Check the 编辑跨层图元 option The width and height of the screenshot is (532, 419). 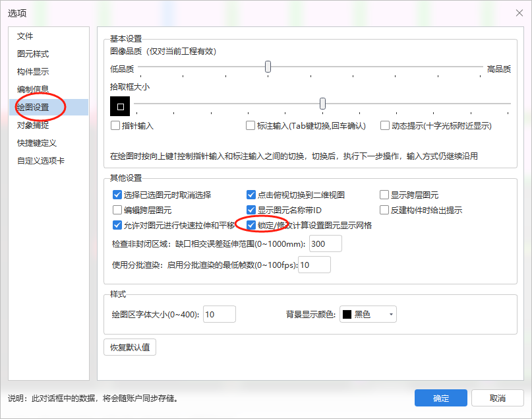(117, 210)
